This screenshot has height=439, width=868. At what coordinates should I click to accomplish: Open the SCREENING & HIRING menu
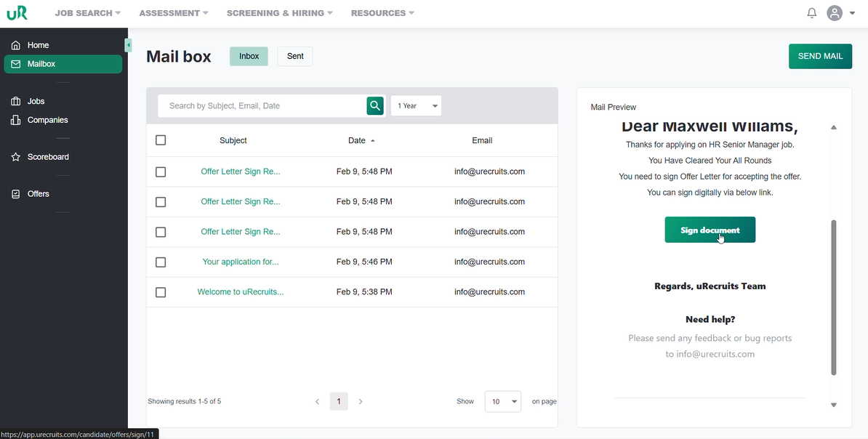point(279,13)
